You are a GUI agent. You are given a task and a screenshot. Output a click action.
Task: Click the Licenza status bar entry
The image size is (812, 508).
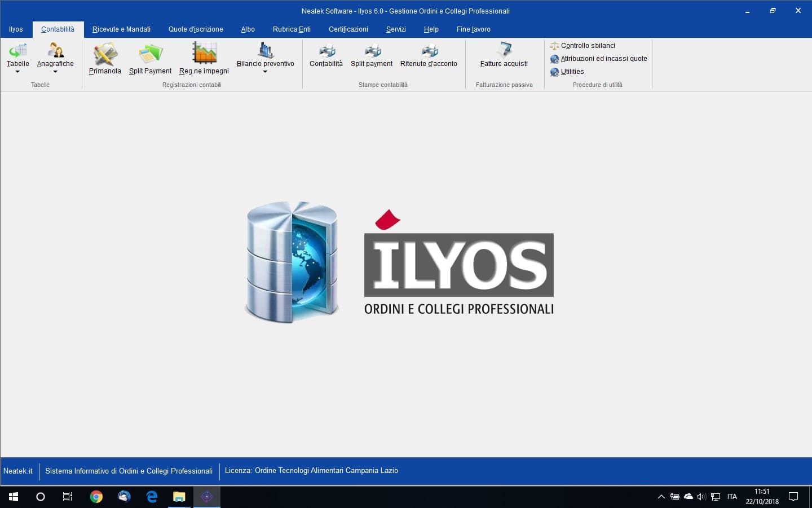click(311, 470)
